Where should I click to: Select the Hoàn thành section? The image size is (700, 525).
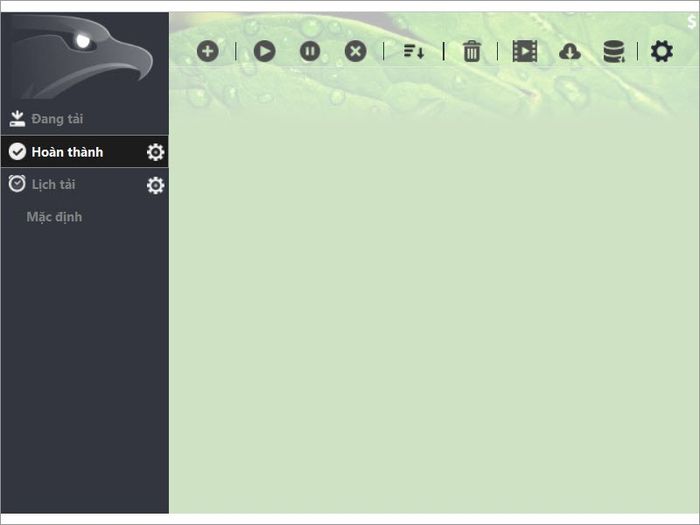click(85, 152)
